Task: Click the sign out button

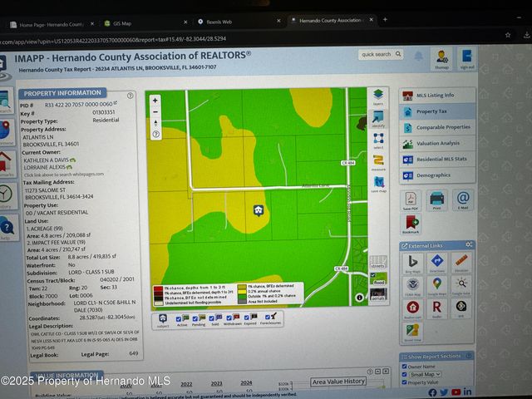Action: tap(467, 58)
